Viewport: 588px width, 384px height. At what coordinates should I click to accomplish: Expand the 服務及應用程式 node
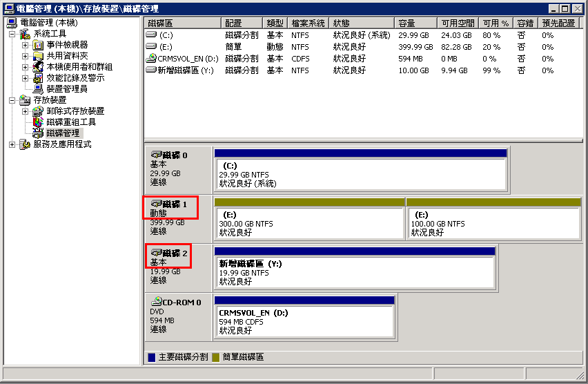click(x=12, y=144)
